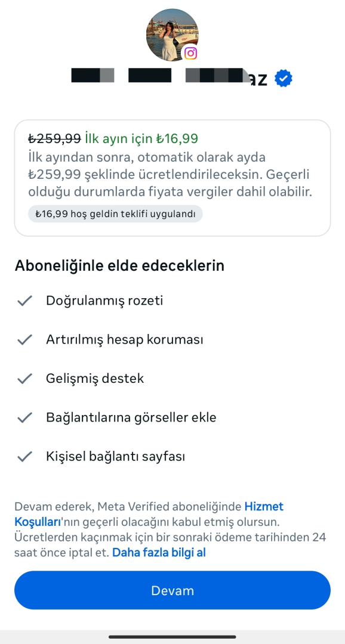Viewport: 345px width, 644px height.
Task: Tap checkmark next to Gelişmiş destek
Action: (x=24, y=379)
